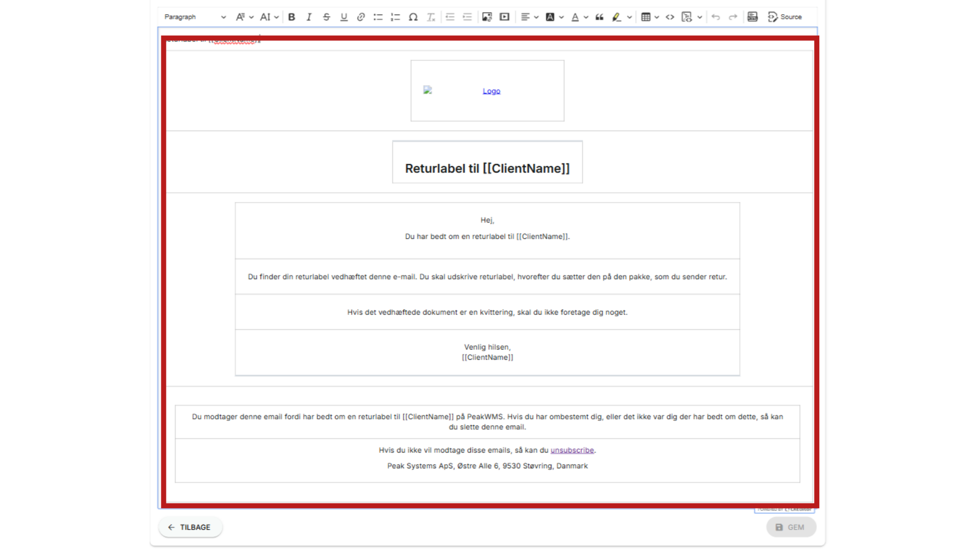Viewport: 980px width, 551px height.
Task: Apply the highlight marker
Action: (x=617, y=17)
